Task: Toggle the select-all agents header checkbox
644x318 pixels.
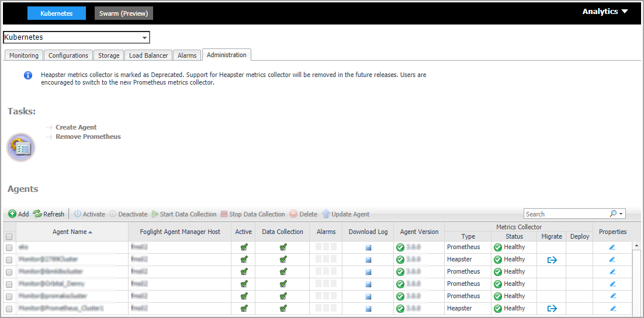Action: (x=9, y=237)
